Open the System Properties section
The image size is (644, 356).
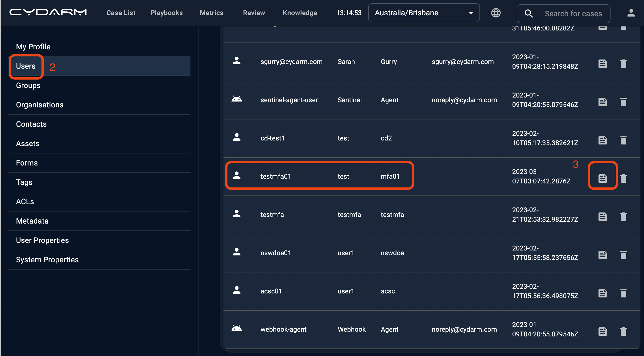click(47, 260)
